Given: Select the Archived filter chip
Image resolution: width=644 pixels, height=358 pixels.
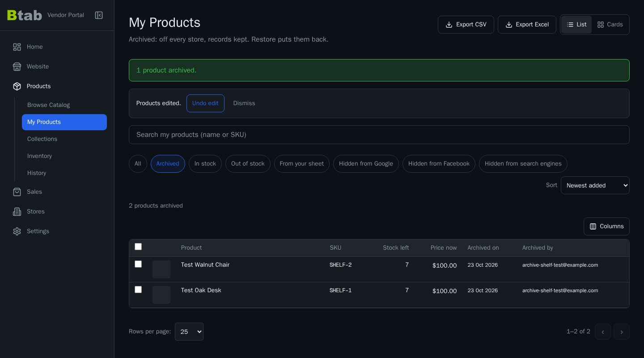Looking at the screenshot, I should (168, 164).
